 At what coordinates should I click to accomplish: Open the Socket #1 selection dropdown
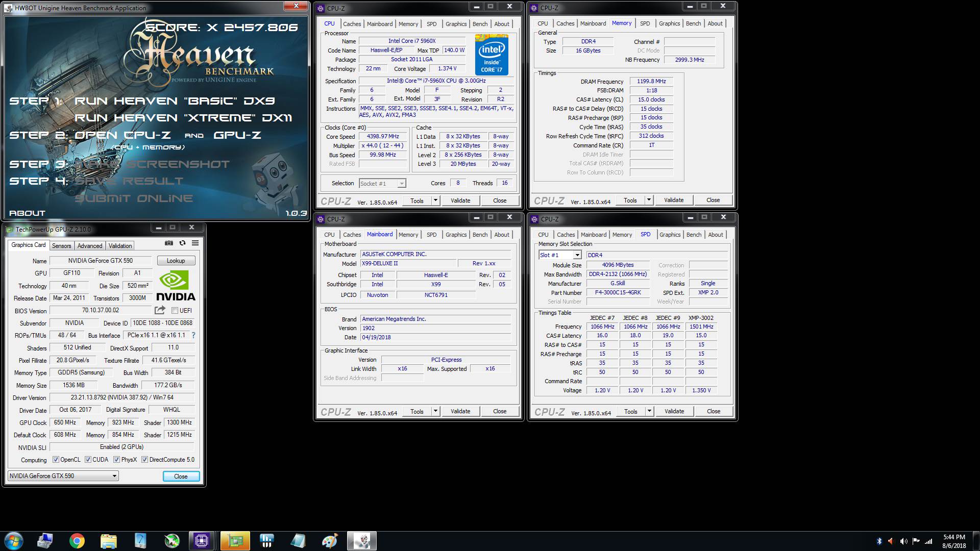tap(382, 184)
